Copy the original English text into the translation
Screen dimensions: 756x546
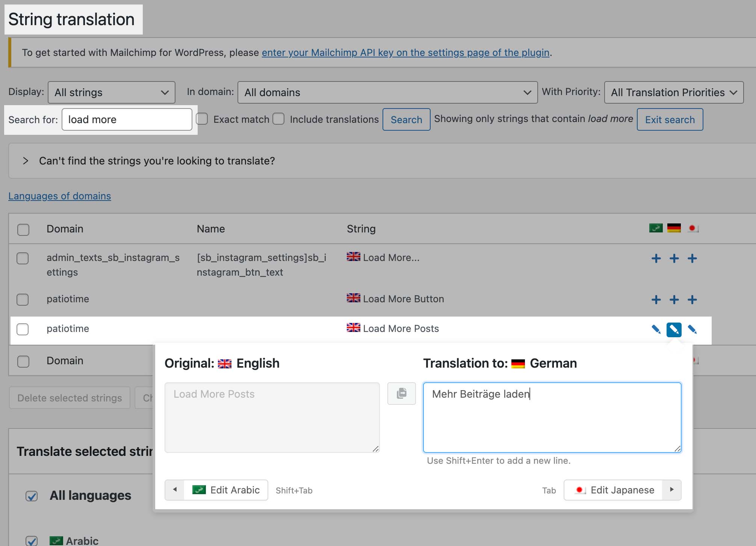coord(401,394)
